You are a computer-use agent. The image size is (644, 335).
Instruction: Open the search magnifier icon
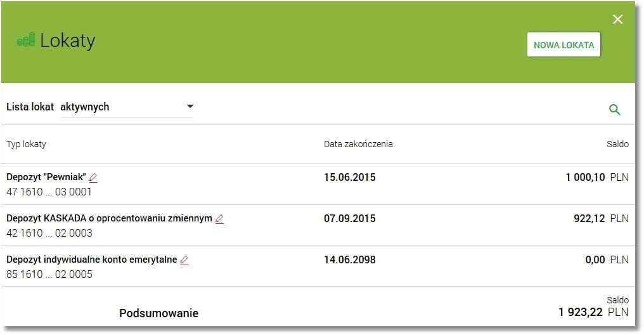point(614,109)
